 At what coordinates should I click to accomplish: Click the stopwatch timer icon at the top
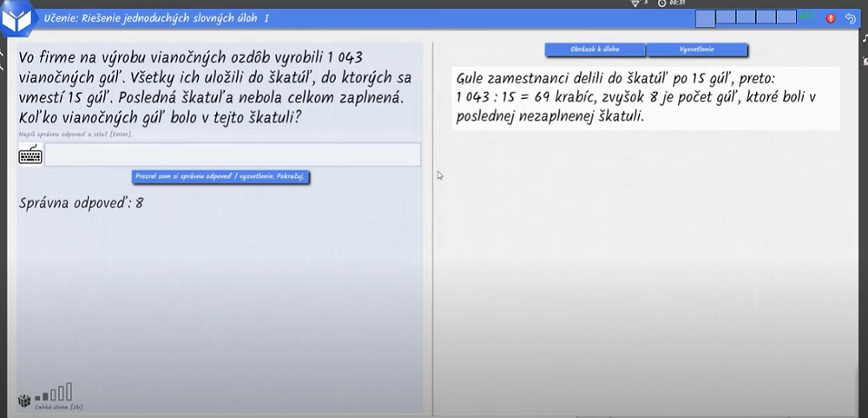(662, 3)
